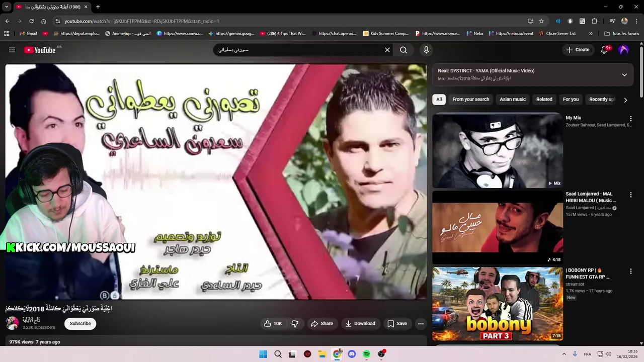Select the Related chip
The width and height of the screenshot is (644, 362).
point(544,100)
